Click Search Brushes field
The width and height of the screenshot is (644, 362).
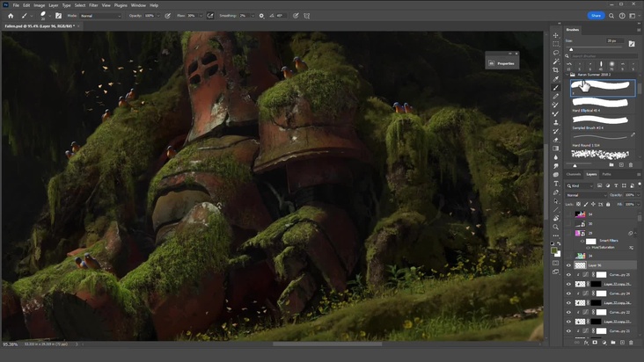click(x=604, y=55)
